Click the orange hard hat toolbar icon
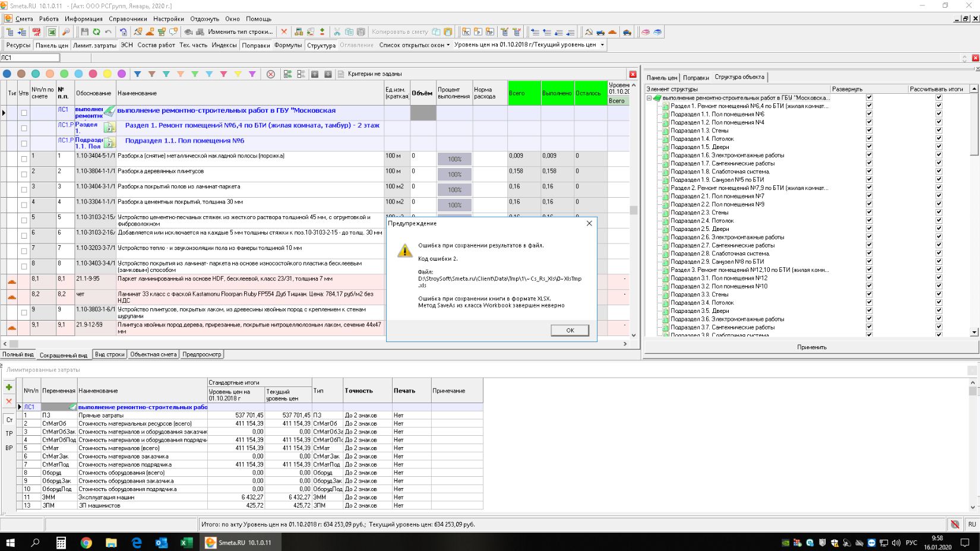980x551 pixels. (612, 31)
